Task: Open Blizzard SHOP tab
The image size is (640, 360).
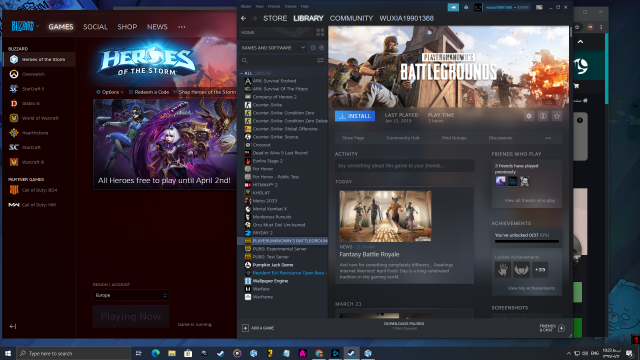Action: 127,27
